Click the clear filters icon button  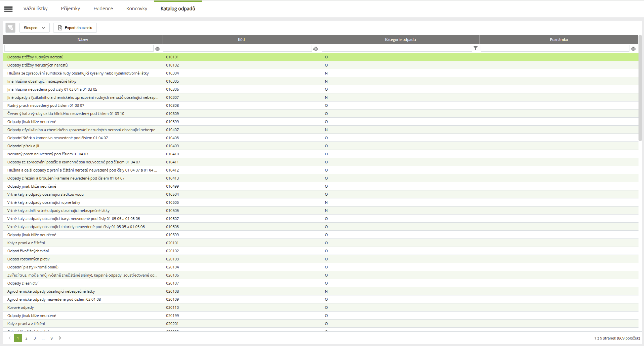click(10, 28)
